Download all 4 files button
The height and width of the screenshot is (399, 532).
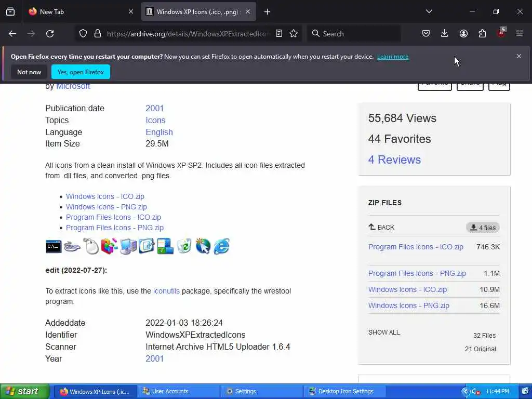point(483,228)
